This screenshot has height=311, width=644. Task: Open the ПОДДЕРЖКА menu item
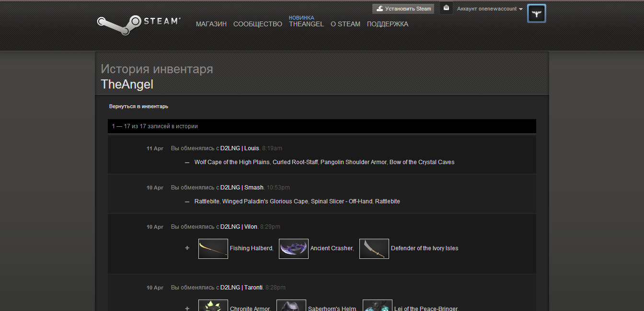388,24
